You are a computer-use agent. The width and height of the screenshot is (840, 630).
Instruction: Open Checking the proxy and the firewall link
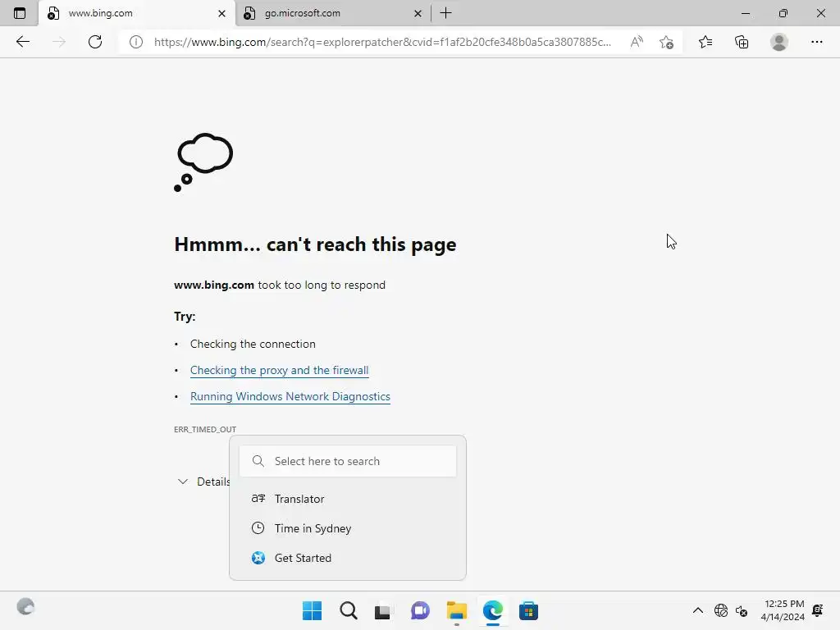coord(279,370)
